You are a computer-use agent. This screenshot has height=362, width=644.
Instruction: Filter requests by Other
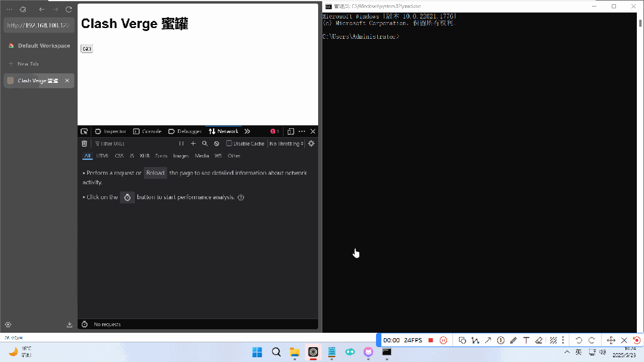tap(234, 156)
